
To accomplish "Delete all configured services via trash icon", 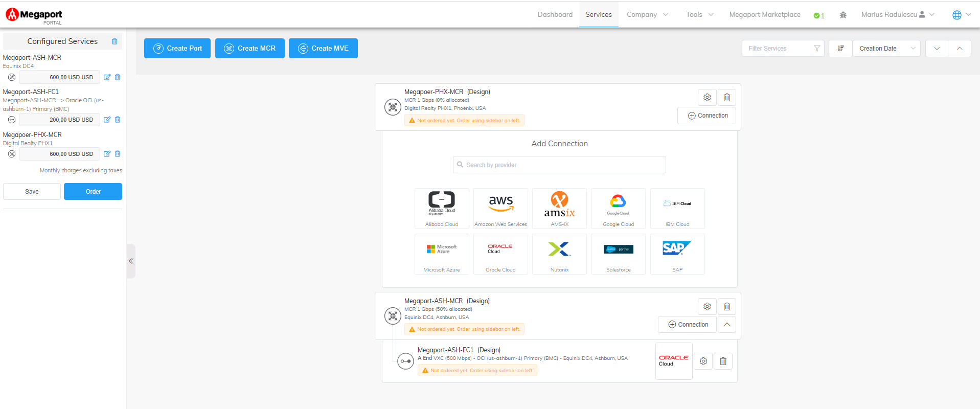I will 115,41.
